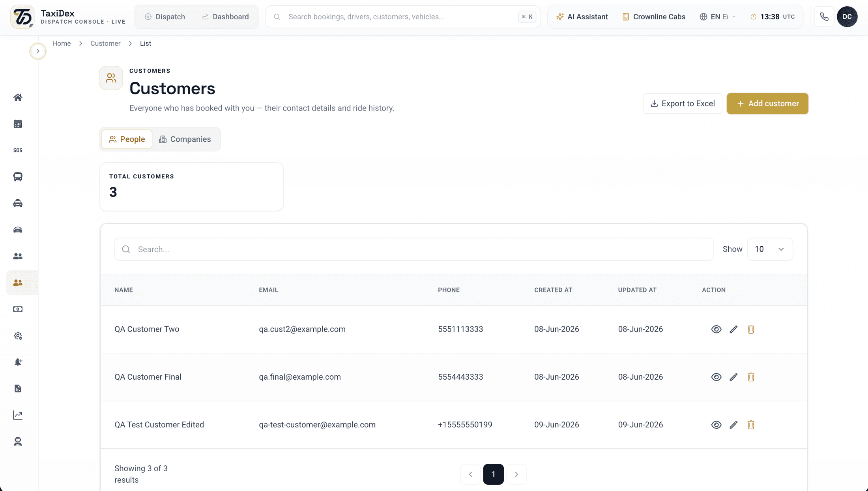Image resolution: width=868 pixels, height=491 pixels.
Task: Click the Phone column header
Action: (x=449, y=290)
